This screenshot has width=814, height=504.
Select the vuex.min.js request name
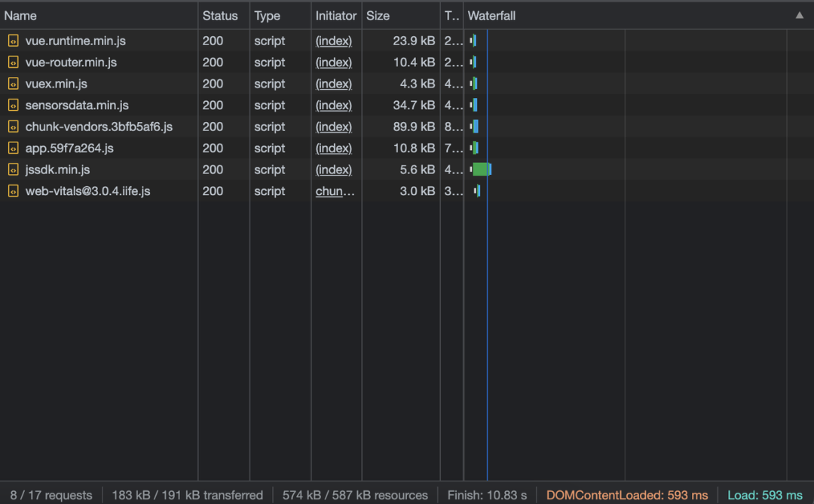pos(56,84)
